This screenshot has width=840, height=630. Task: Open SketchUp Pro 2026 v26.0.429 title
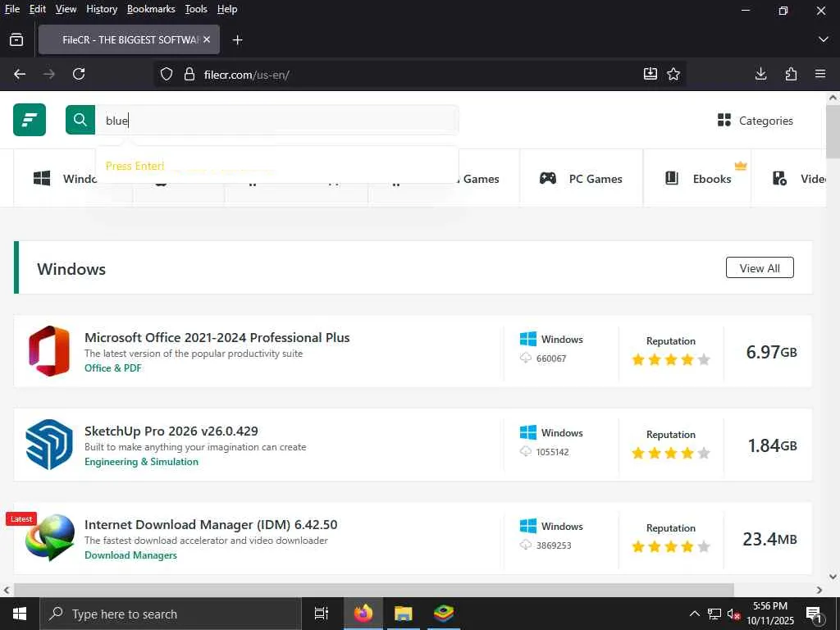click(x=171, y=431)
